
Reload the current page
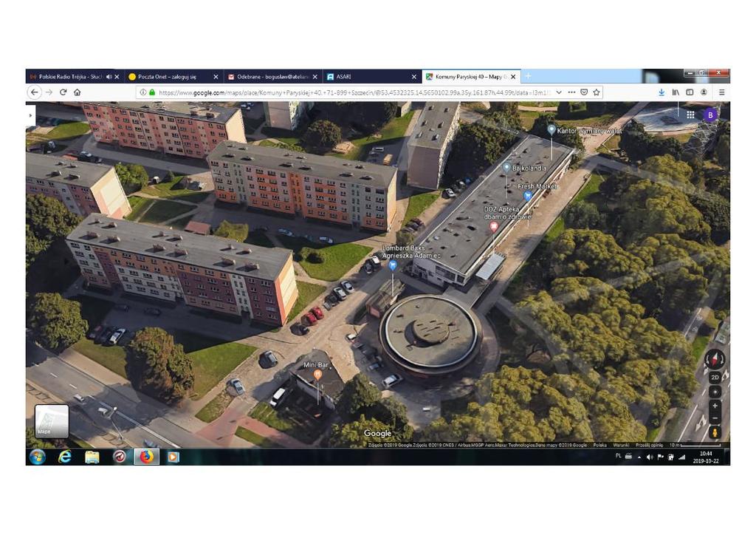(63, 92)
